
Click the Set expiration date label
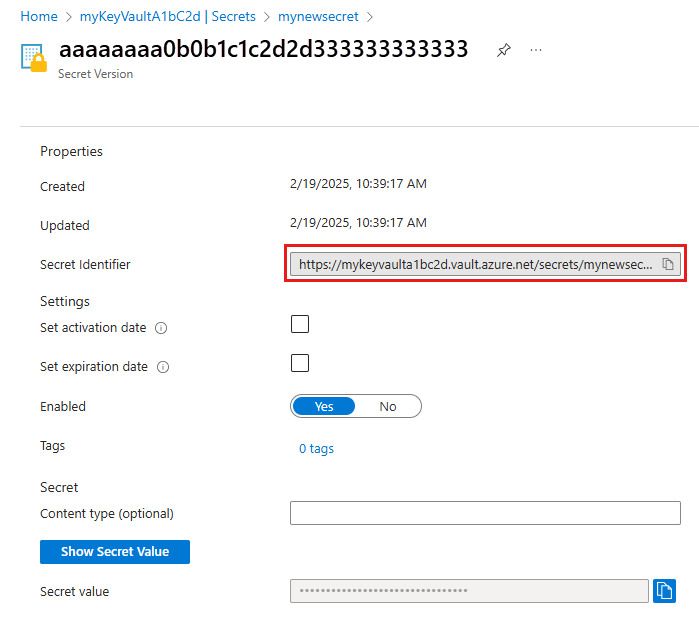[94, 367]
